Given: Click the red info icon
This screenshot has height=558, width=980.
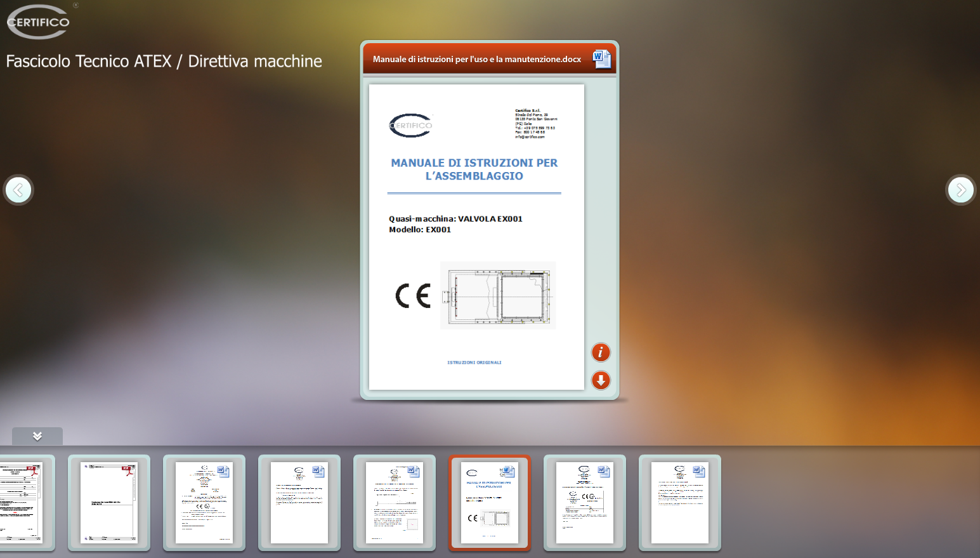Looking at the screenshot, I should (600, 352).
